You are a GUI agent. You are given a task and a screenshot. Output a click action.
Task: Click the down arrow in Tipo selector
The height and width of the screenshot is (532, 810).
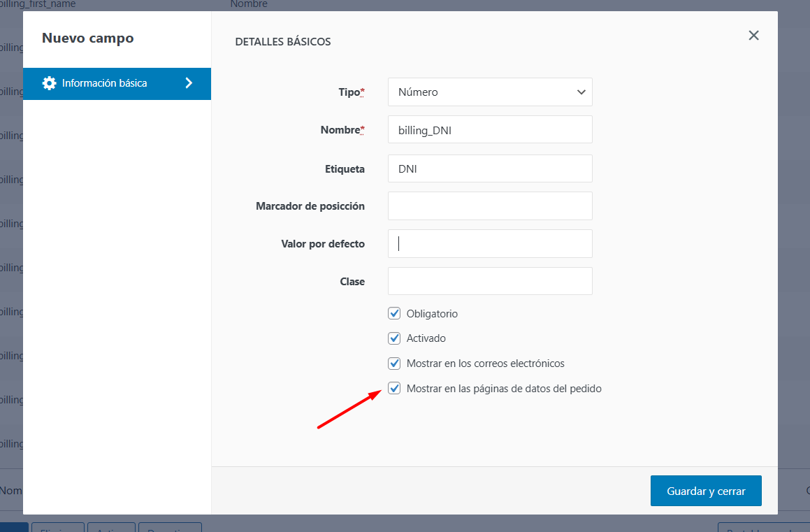coord(581,92)
